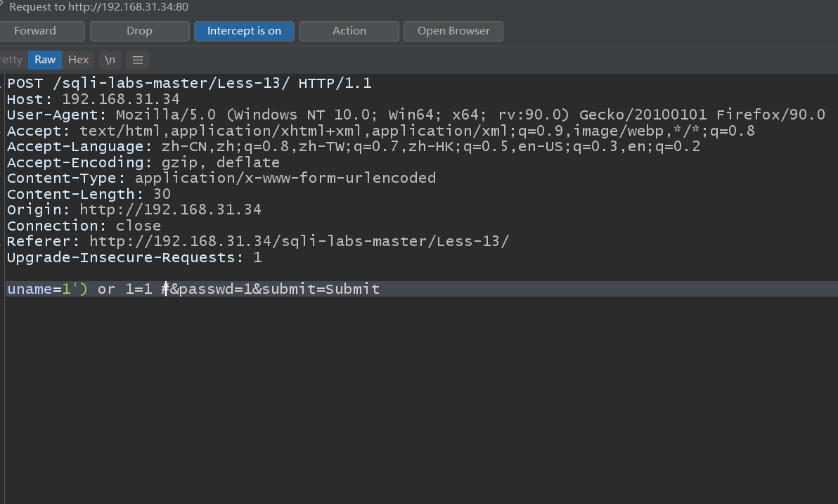Click the Request to http://192.168.31.34:80 label
This screenshot has height=504, width=838.
coord(99,7)
